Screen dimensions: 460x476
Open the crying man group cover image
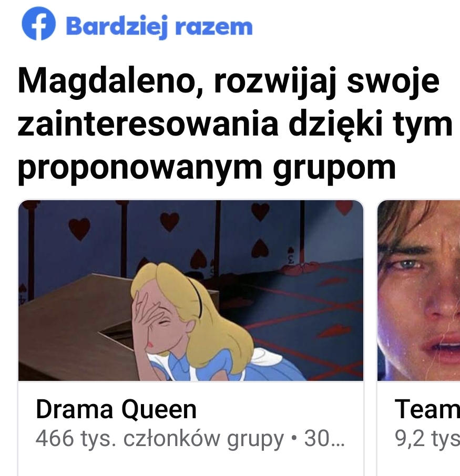(418, 290)
